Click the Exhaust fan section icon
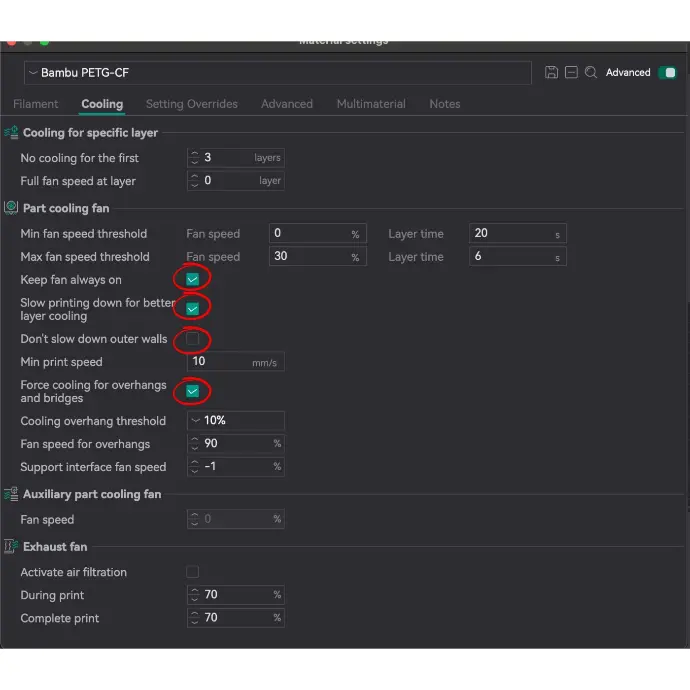 (12, 547)
